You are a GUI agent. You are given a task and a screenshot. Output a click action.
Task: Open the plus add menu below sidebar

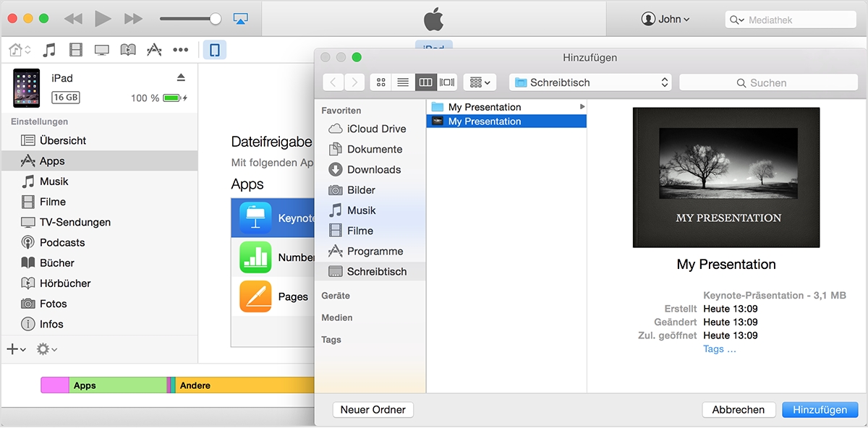click(x=16, y=349)
